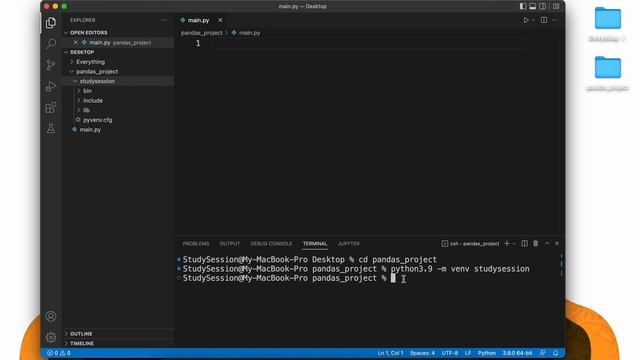
Task: Select the main.py editor tab
Action: pos(198,20)
